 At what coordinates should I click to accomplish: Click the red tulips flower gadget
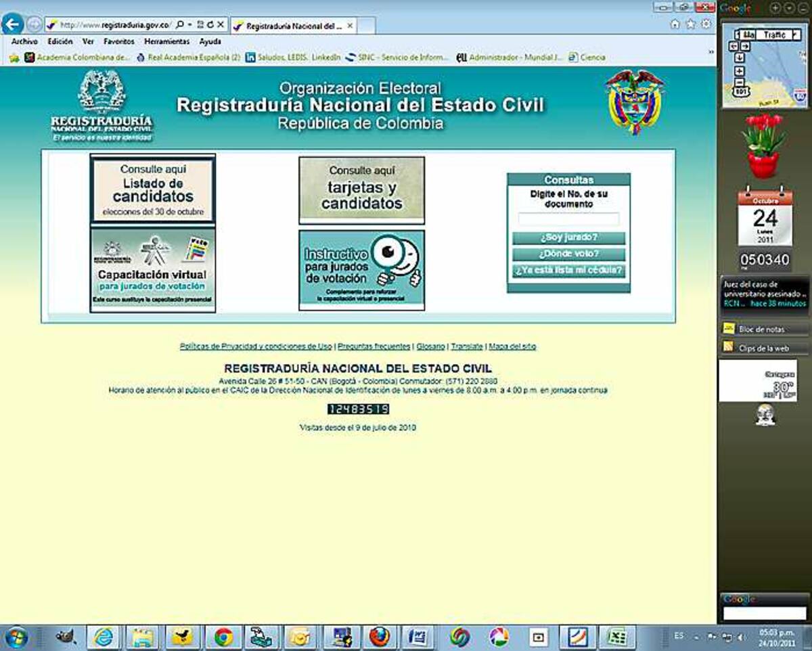coord(763,145)
